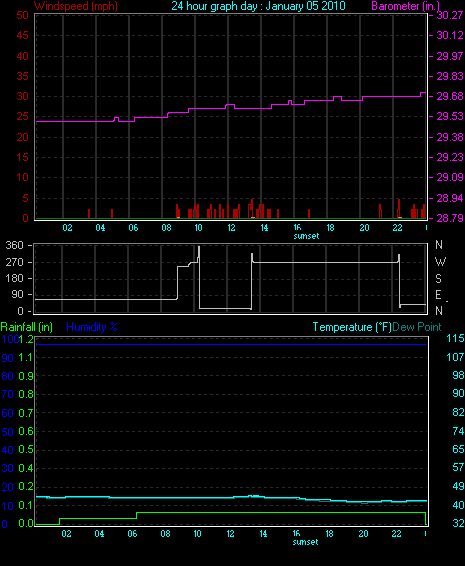Click the 50 mph windspeed scale value
The height and width of the screenshot is (566, 465).
(23, 15)
